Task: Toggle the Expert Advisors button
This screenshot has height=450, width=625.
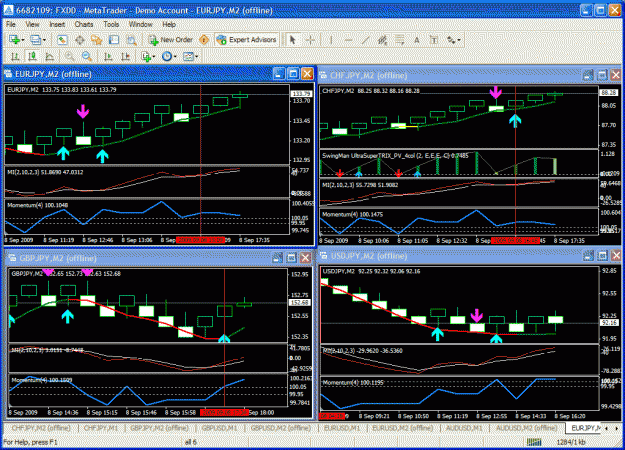Action: [x=247, y=40]
